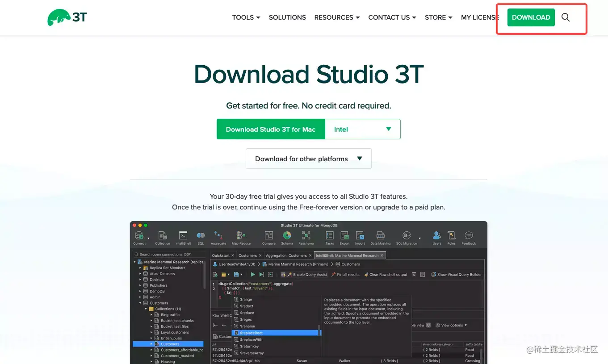
Task: Expand the Replica Set Members node
Action: coord(140,268)
